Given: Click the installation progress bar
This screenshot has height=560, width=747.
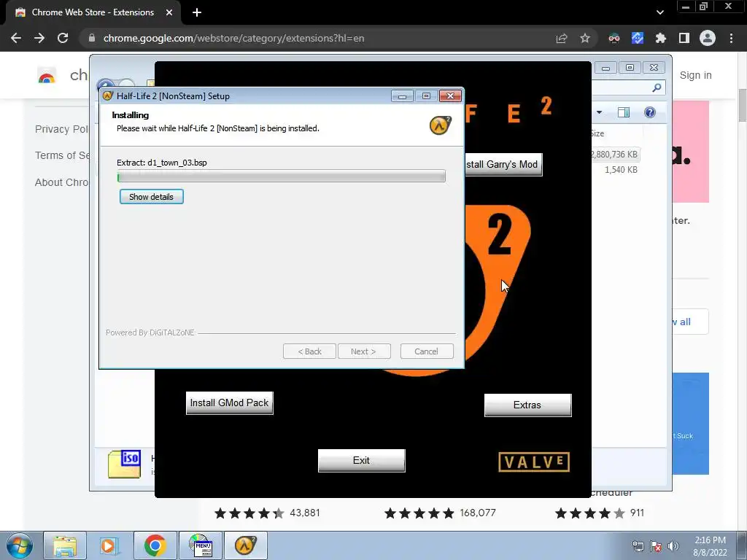Looking at the screenshot, I should (281, 176).
